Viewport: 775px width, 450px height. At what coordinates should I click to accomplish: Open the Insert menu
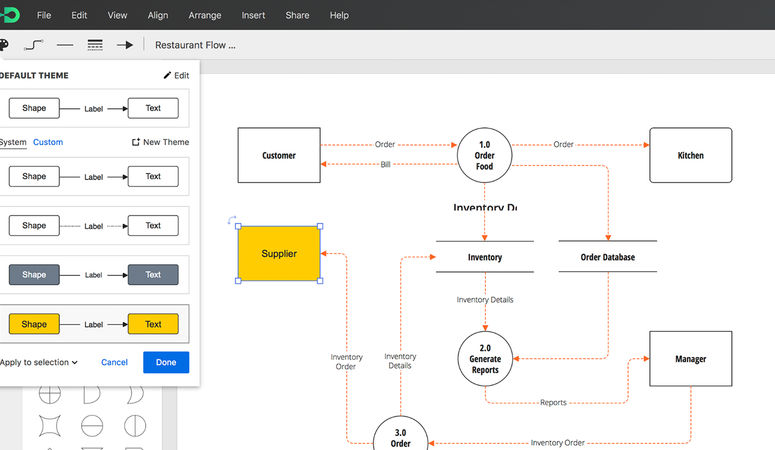pyautogui.click(x=253, y=15)
